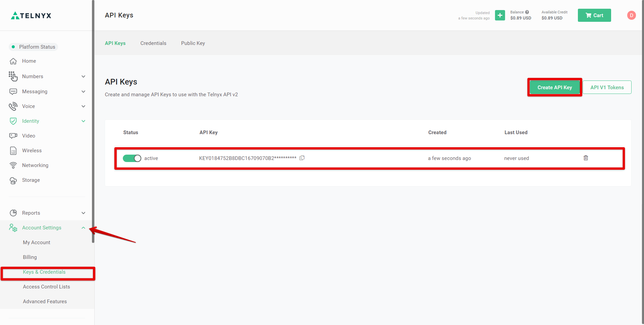The height and width of the screenshot is (325, 644).
Task: Click the Video sidebar label
Action: (x=29, y=136)
